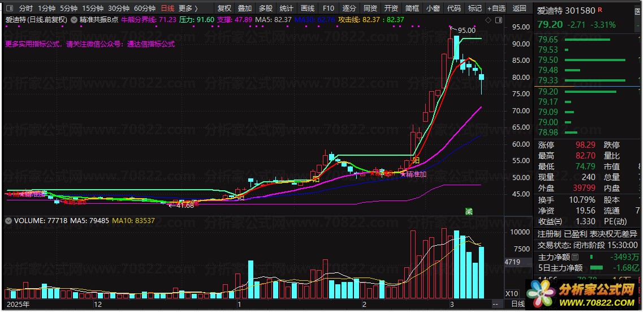The height and width of the screenshot is (312, 644).
Task: Click the 精准共振B点 indicator name
Action: pyautogui.click(x=98, y=19)
